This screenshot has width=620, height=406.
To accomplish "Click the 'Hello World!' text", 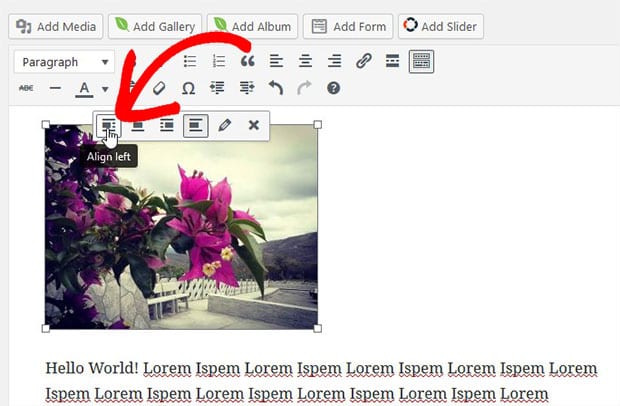I will pyautogui.click(x=92, y=368).
